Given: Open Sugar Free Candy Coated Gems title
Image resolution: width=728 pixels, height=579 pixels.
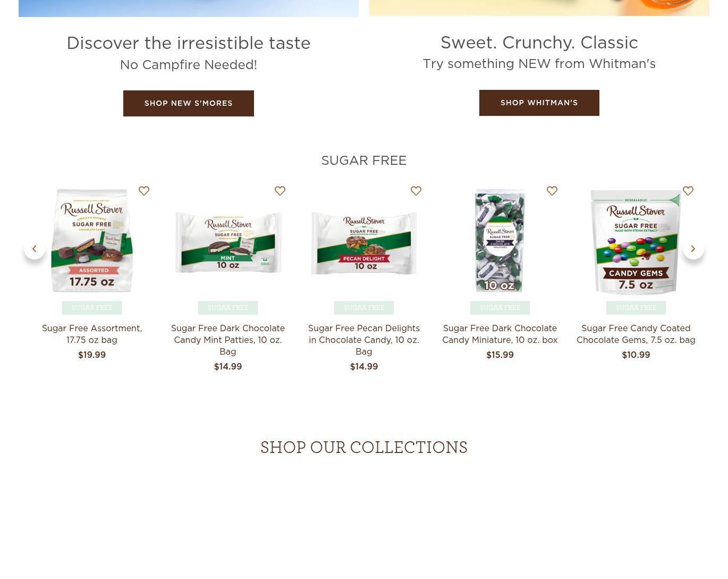Looking at the screenshot, I should pyautogui.click(x=636, y=334).
